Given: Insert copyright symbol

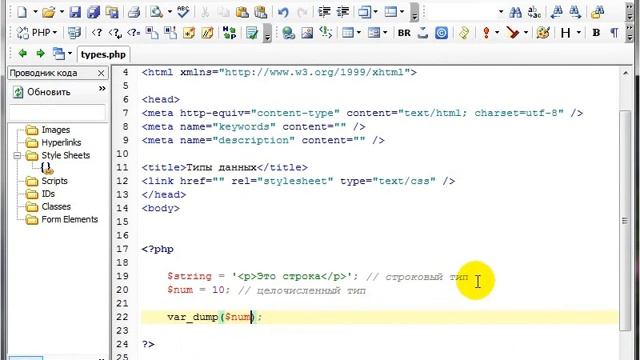Looking at the screenshot, I should 441,33.
